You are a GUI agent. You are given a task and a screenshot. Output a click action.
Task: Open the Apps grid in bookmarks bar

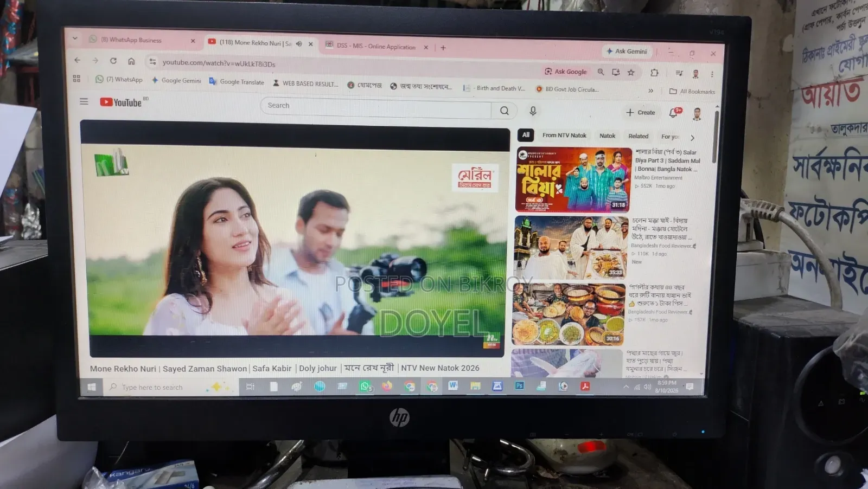[x=76, y=79]
